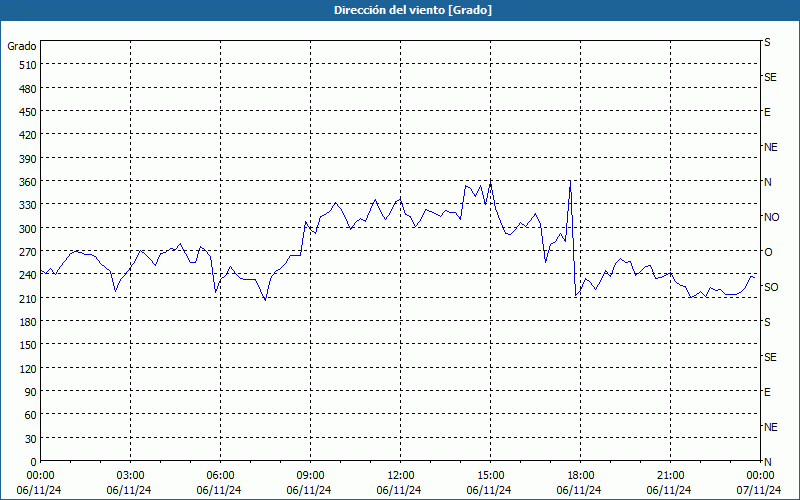The width and height of the screenshot is (800, 500).
Task: Click the 330 degree axis label
Action: coord(29,205)
